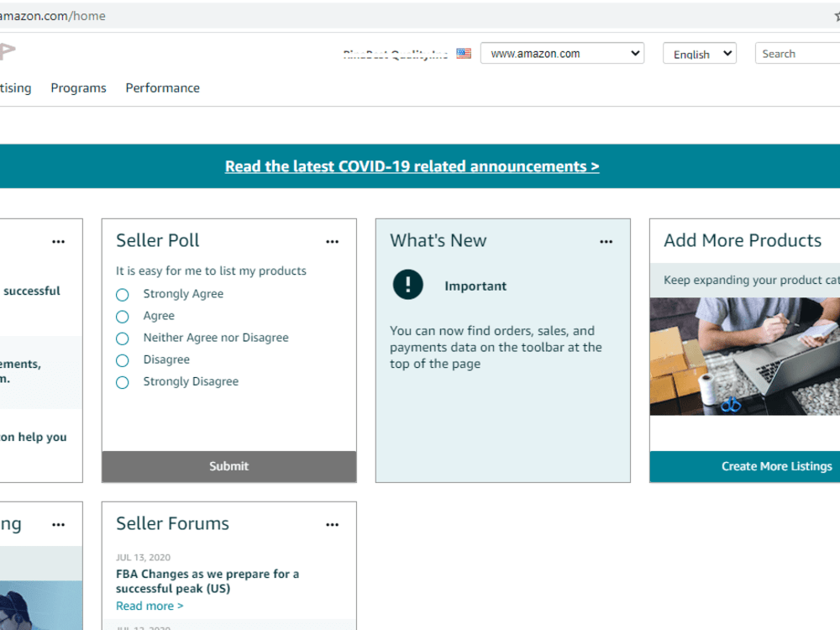
Task: Click the US flag icon
Action: pyautogui.click(x=464, y=54)
